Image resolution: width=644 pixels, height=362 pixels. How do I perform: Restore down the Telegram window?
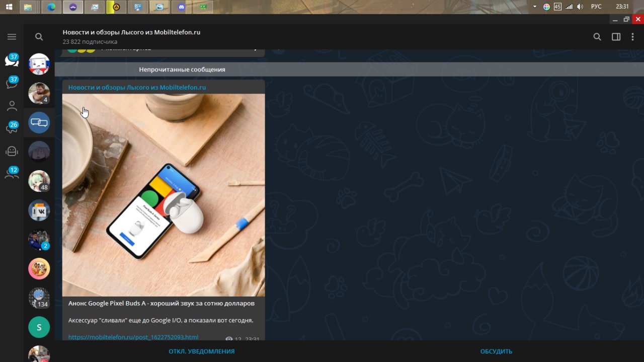626,19
